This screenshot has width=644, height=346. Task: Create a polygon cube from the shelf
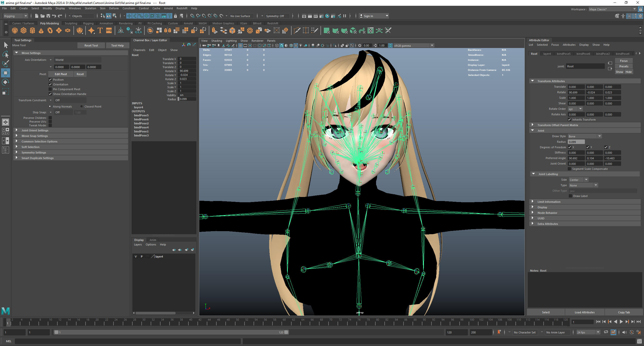(x=24, y=31)
